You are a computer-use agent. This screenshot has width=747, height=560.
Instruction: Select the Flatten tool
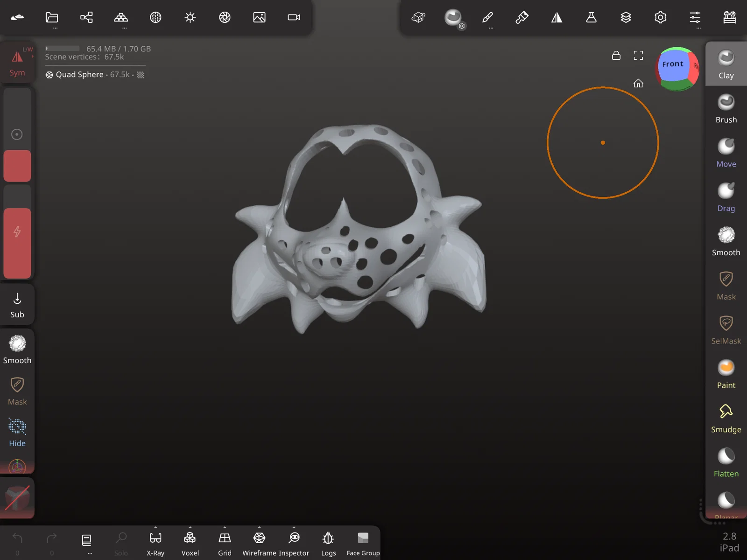pyautogui.click(x=726, y=462)
